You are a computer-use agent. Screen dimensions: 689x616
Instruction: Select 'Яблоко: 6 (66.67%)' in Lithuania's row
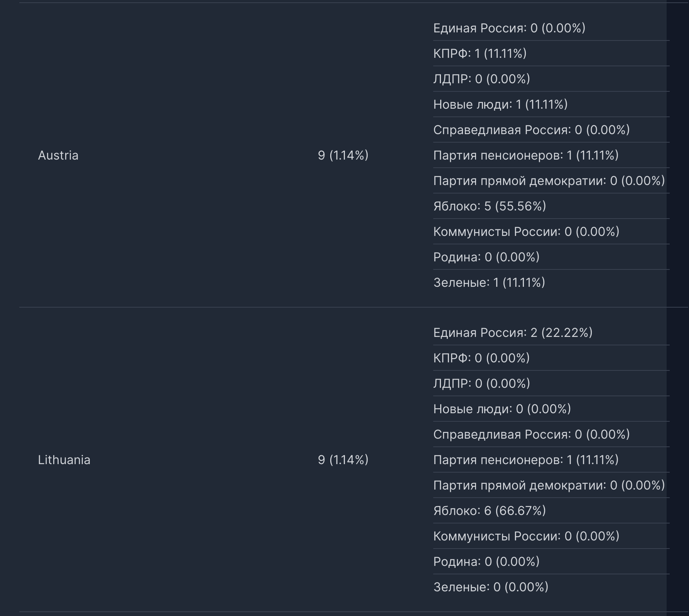tap(490, 511)
